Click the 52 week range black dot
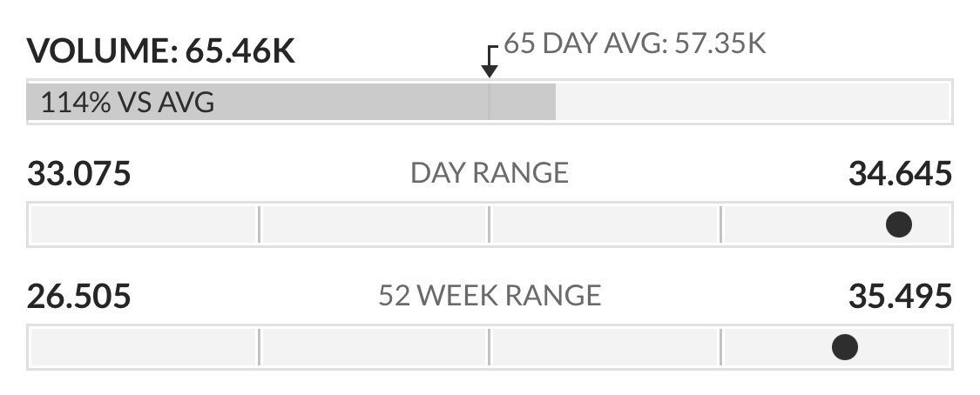This screenshot has height=395, width=980. 845,347
